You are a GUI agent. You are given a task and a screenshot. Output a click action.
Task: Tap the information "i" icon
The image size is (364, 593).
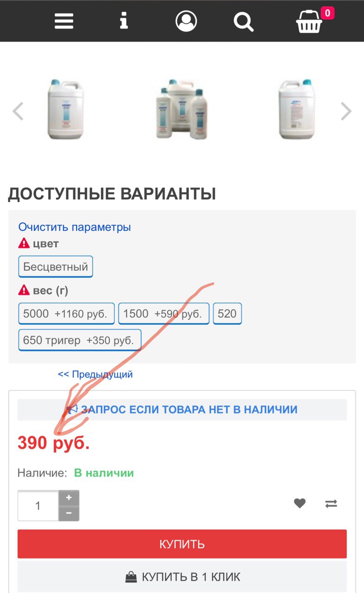click(124, 21)
